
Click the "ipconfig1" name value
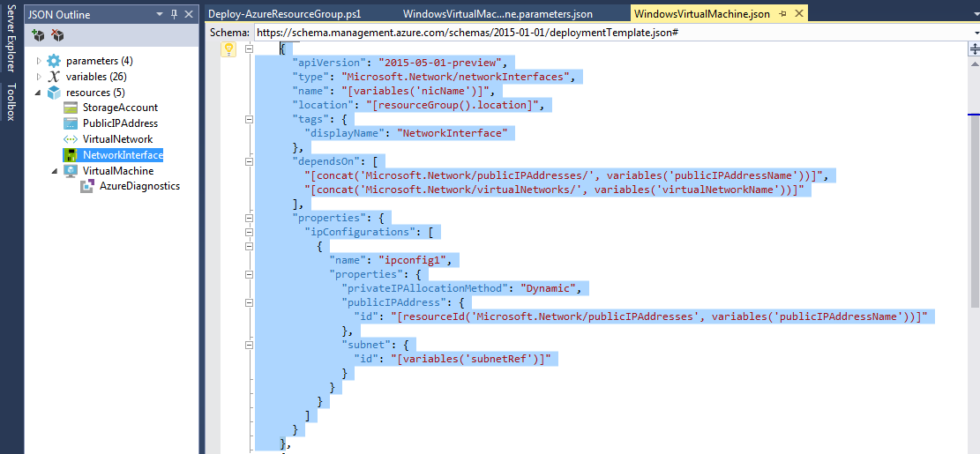click(x=413, y=260)
